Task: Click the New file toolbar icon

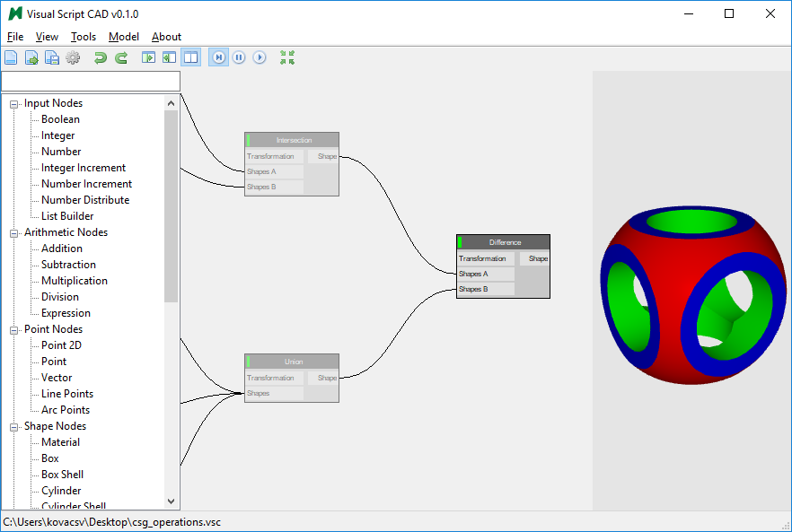Action: (11, 57)
